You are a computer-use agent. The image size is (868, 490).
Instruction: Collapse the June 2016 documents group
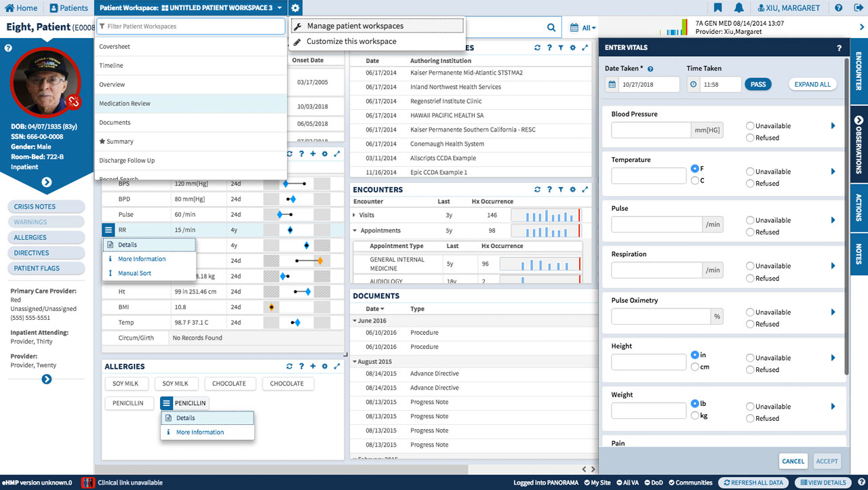pyautogui.click(x=355, y=321)
